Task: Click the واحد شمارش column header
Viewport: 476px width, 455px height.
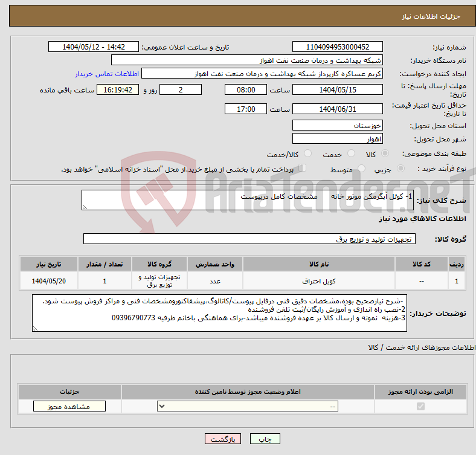Action: tap(215, 264)
